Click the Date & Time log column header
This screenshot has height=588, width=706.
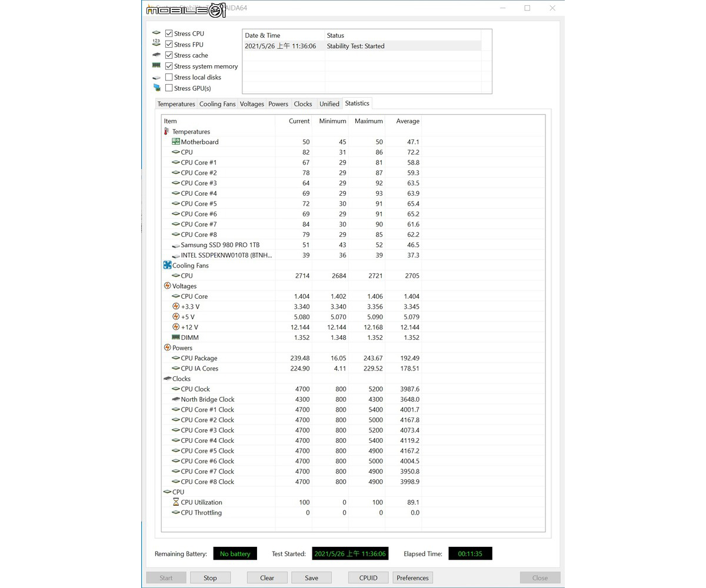pos(284,35)
